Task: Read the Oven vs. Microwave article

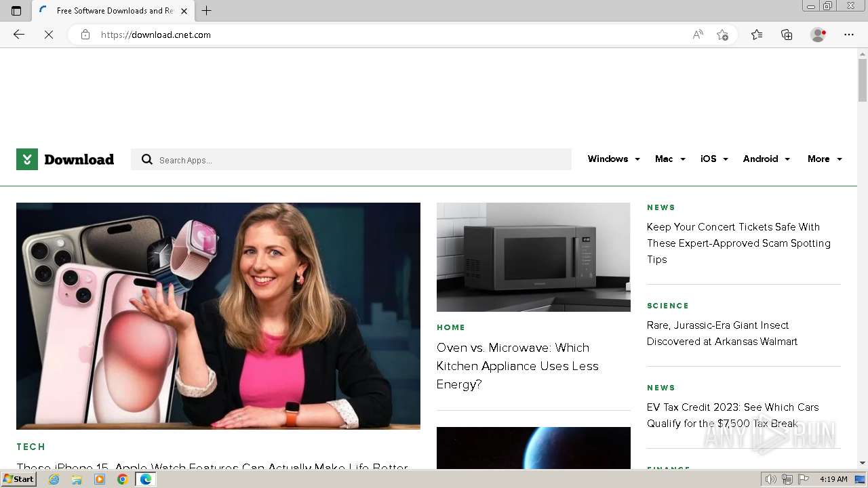Action: (x=517, y=366)
